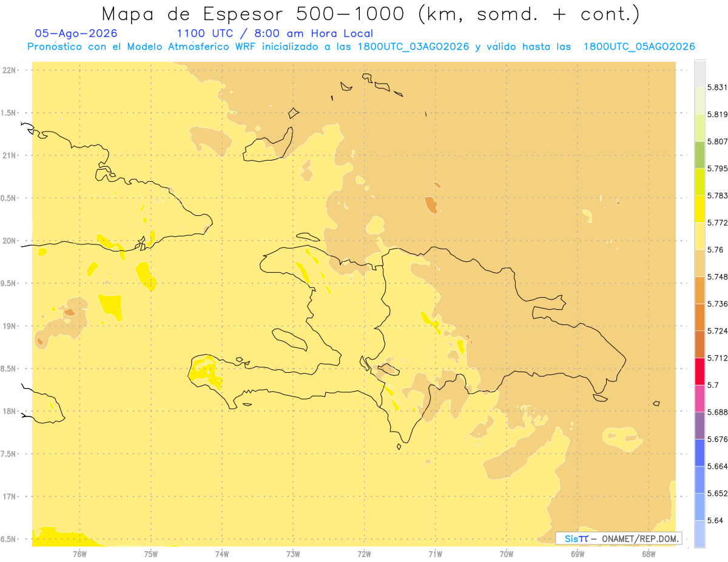Click the blue legend swatch above 5.664
The height and width of the screenshot is (562, 728).
click(699, 453)
